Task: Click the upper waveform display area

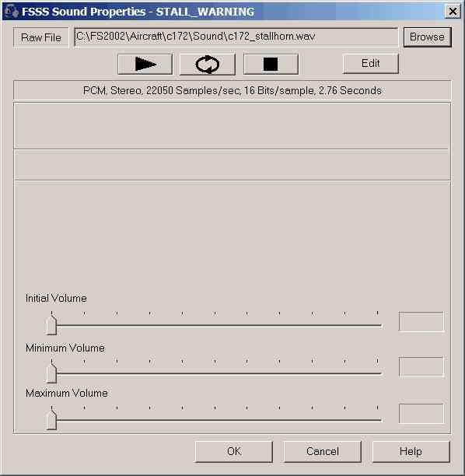Action: [232, 126]
